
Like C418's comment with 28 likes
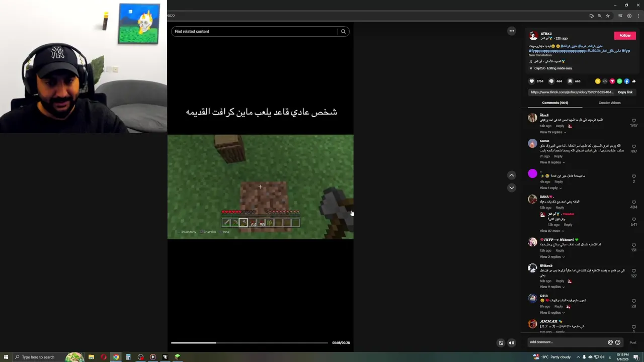coord(633,301)
